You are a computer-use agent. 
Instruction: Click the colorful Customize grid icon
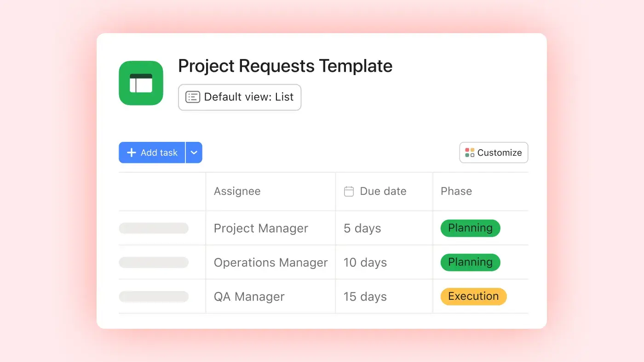click(x=469, y=152)
